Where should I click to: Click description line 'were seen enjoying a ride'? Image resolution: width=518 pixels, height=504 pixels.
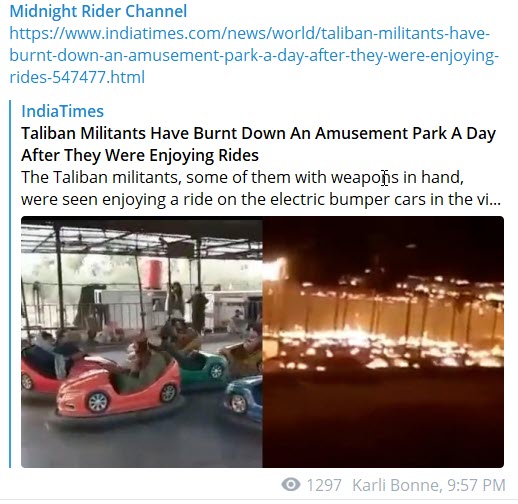tap(261, 199)
